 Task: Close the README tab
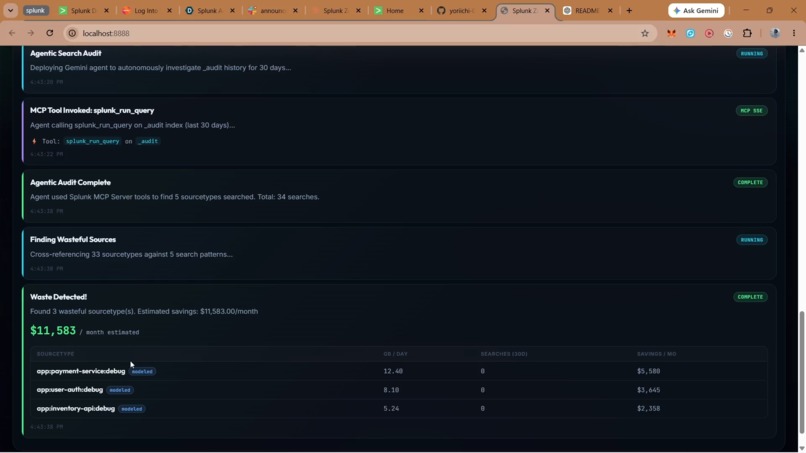tap(610, 10)
